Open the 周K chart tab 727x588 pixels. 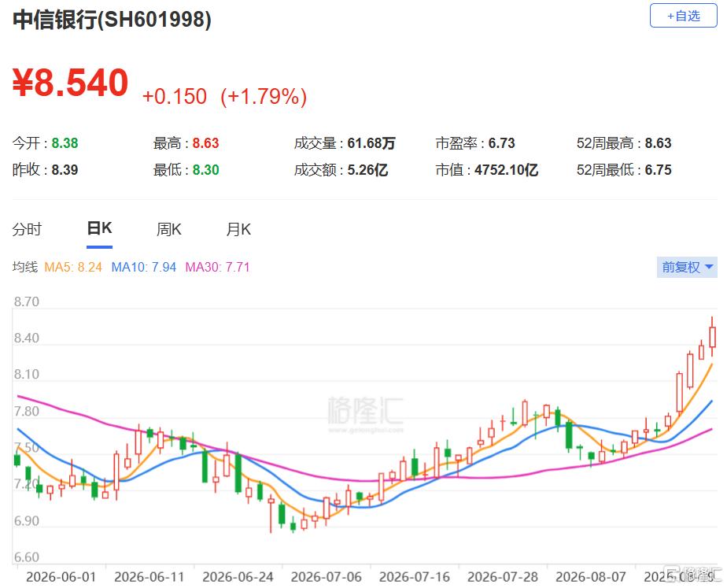point(168,229)
